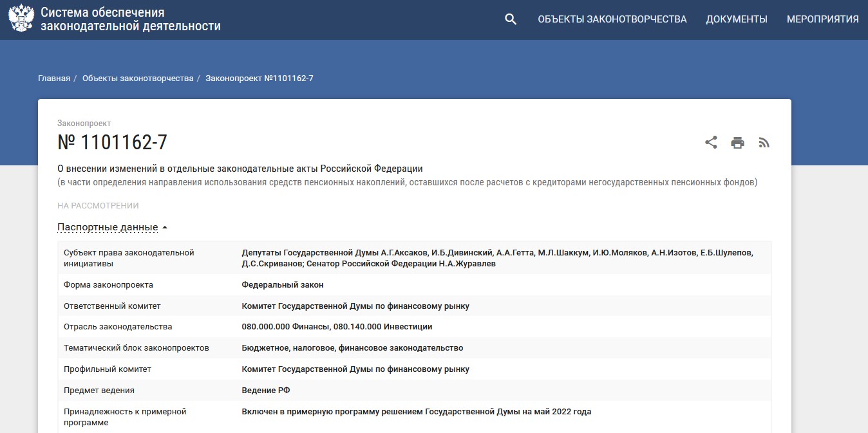Click Законопроект №1101162-7 breadcrumb
The height and width of the screenshot is (433, 868).
pos(259,78)
